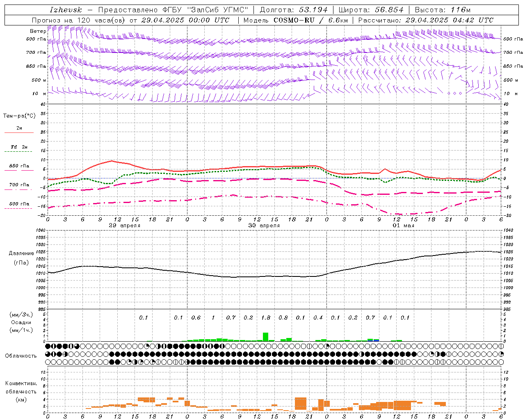Click the Тем-ра(°C) temperature panel label
Viewport: 525px width, 420px height.
click(19, 116)
